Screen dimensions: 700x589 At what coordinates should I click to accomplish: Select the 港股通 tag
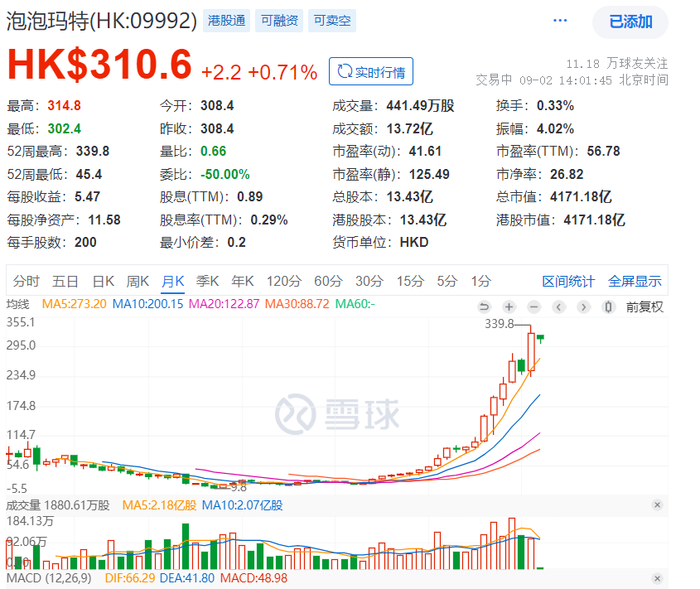(x=226, y=21)
